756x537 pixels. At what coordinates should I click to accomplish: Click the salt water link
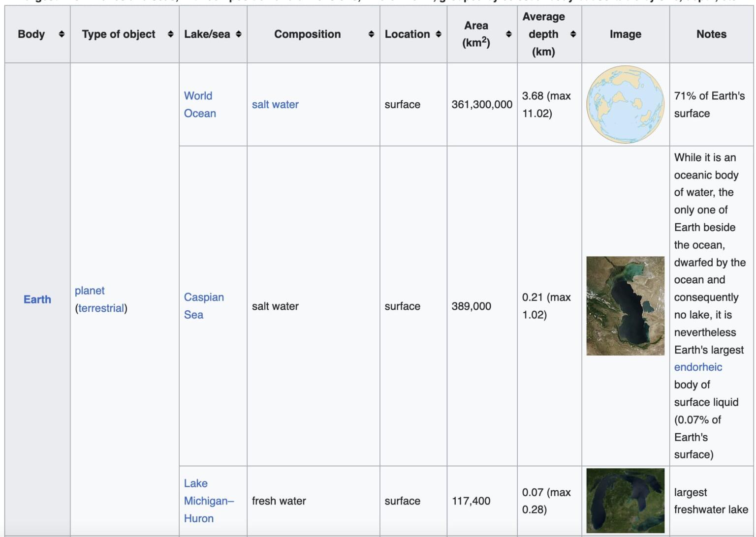click(x=275, y=104)
